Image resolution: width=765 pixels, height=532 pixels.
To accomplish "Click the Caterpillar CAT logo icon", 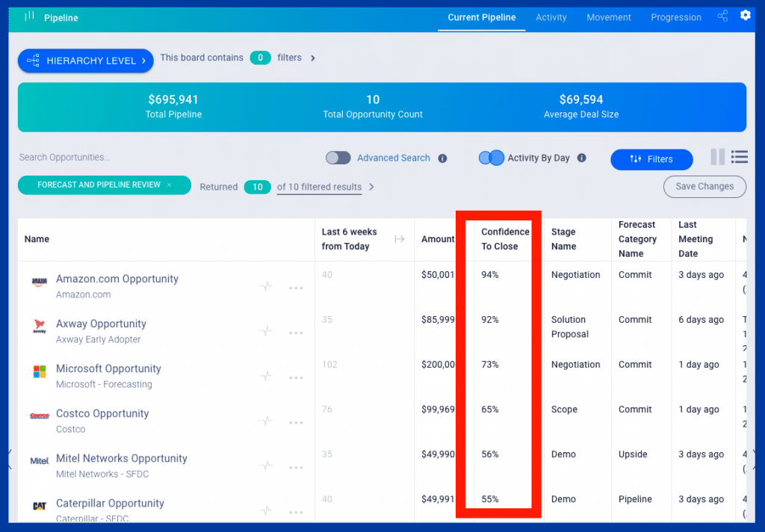I will (x=40, y=506).
